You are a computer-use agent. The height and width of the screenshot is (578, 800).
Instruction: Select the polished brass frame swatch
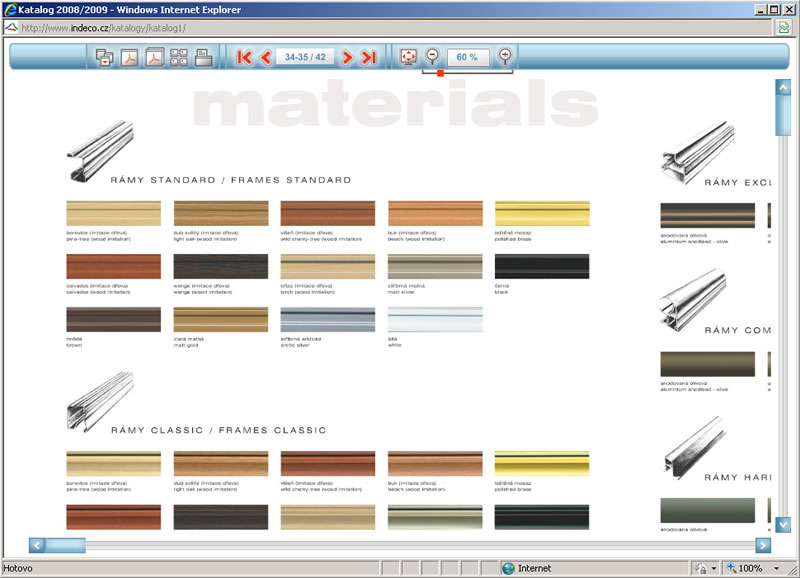pyautogui.click(x=542, y=213)
